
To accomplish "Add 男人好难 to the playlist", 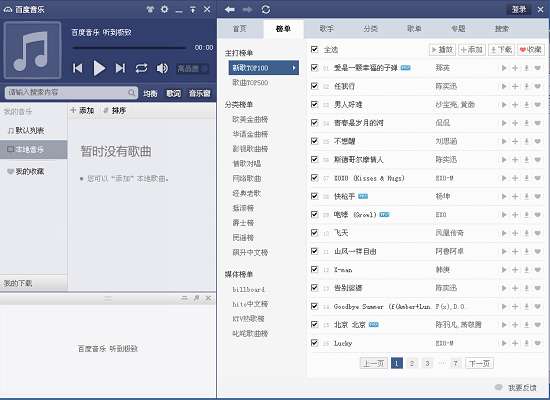I will click(x=515, y=105).
